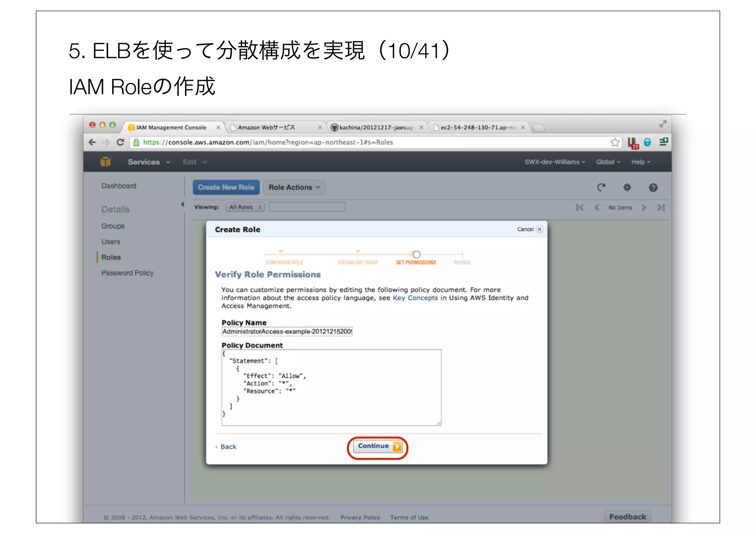The image size is (756, 534).
Task: Click the fullscreen arrows icon in the title bar
Action: (x=663, y=124)
